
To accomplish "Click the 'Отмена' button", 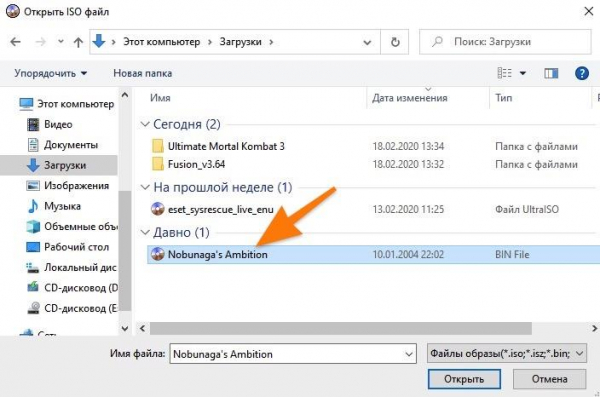I will [549, 379].
